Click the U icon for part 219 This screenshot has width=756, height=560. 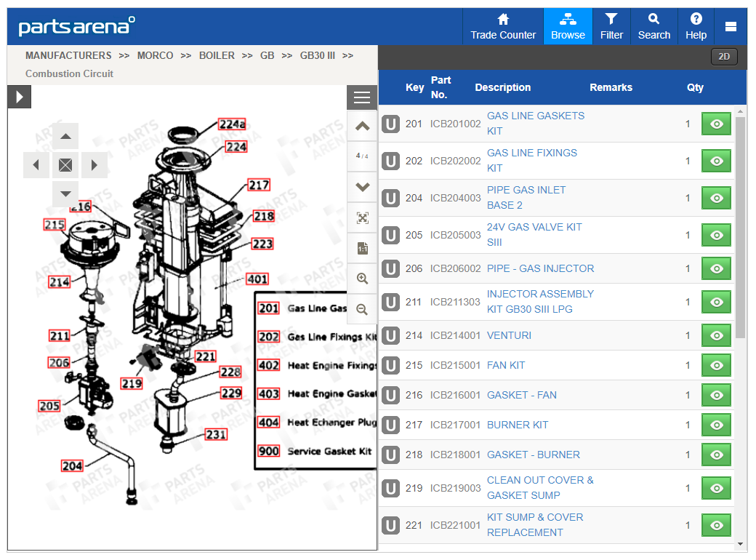[x=390, y=488]
